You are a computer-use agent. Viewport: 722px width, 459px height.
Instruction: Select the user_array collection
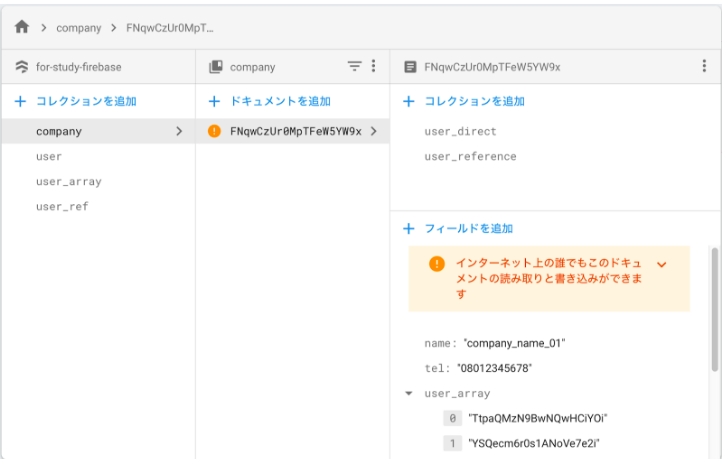click(68, 181)
